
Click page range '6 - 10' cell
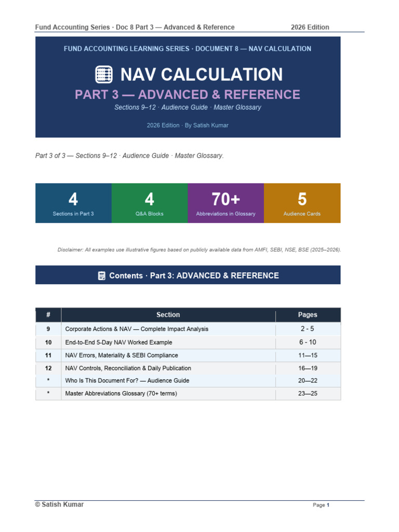(x=308, y=342)
